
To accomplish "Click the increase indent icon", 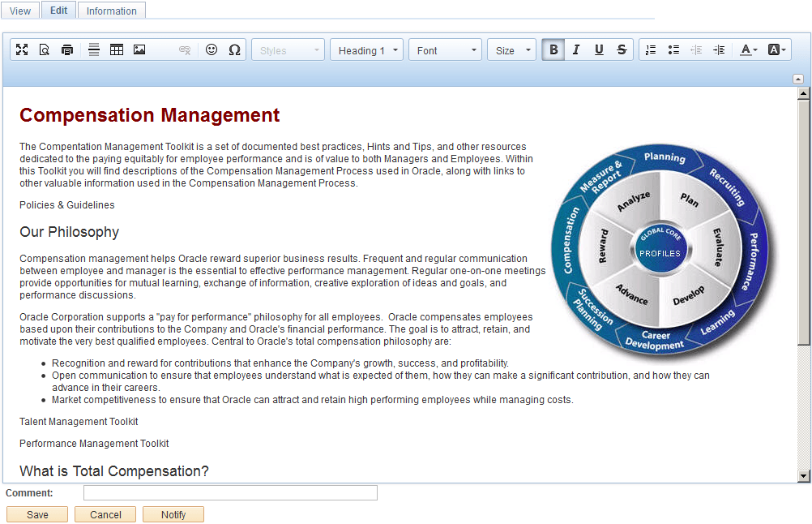I will 720,49.
